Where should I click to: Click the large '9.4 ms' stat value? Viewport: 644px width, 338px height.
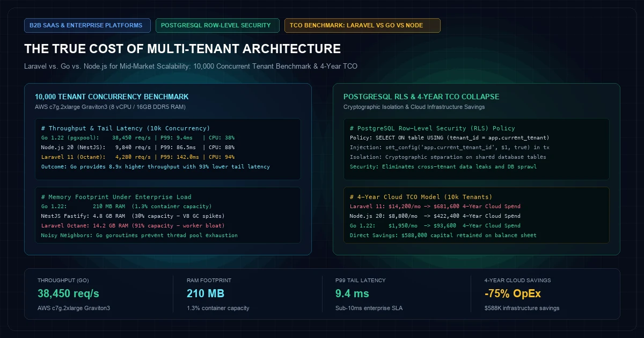coord(352,294)
